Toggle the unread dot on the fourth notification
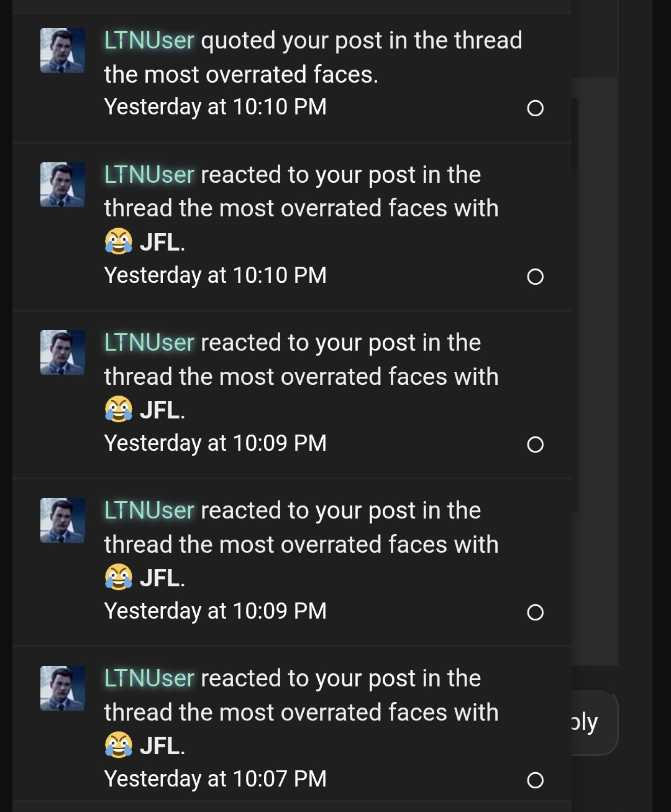This screenshot has height=812, width=671. click(x=535, y=612)
